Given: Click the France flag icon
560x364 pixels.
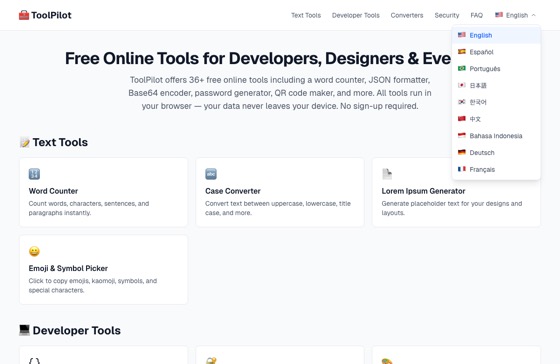Looking at the screenshot, I should pos(462,169).
